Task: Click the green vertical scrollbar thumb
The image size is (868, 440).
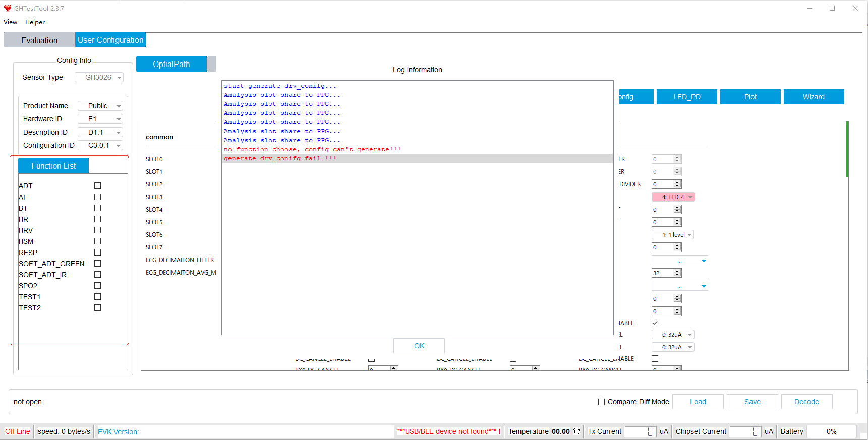Action: (847, 149)
